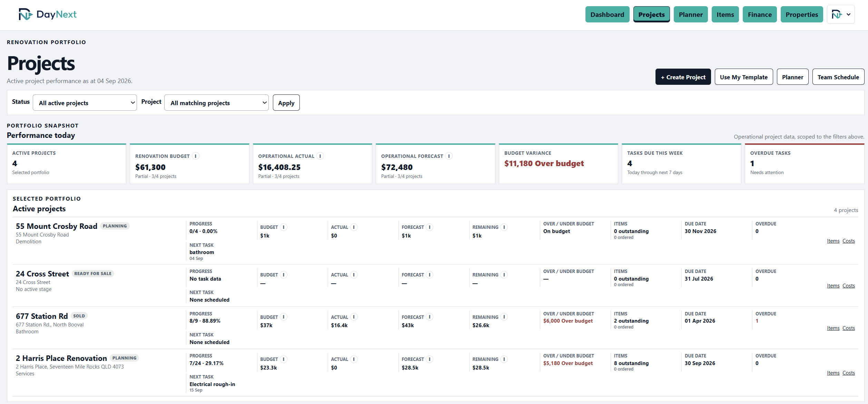Click the Tasks Due This Week card
868x404 pixels.
coord(681,164)
